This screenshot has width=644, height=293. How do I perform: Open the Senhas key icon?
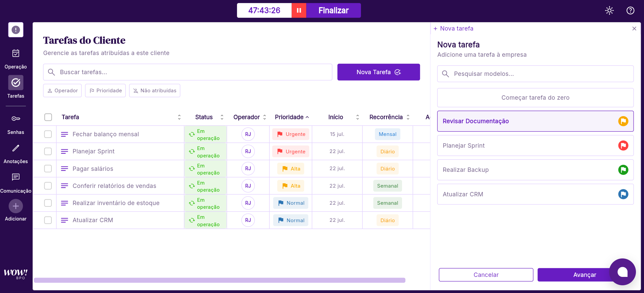pyautogui.click(x=16, y=119)
